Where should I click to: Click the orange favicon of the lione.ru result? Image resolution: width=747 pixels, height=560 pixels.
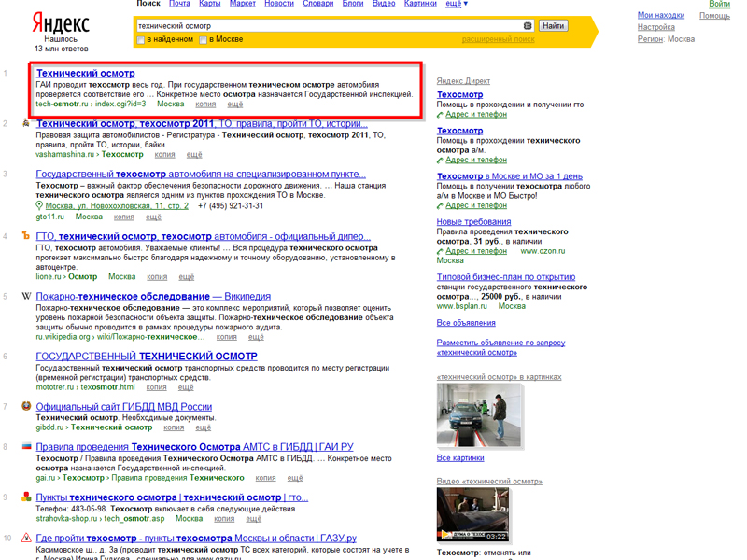tap(27, 236)
